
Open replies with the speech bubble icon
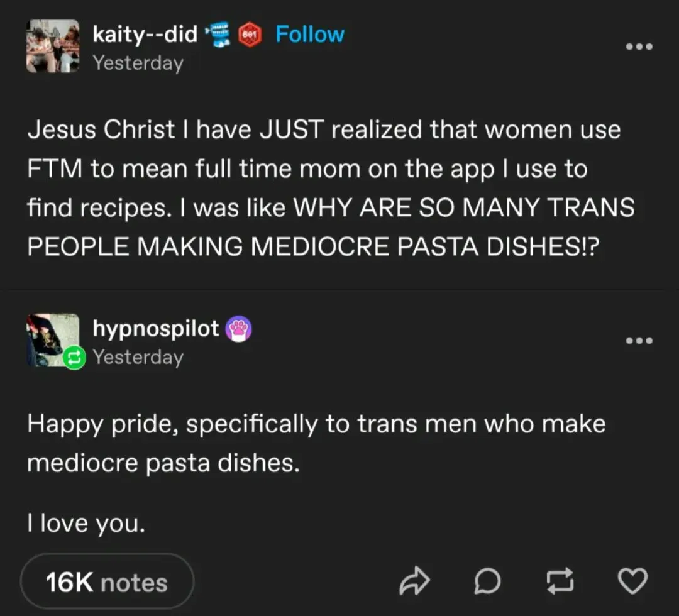[487, 581]
